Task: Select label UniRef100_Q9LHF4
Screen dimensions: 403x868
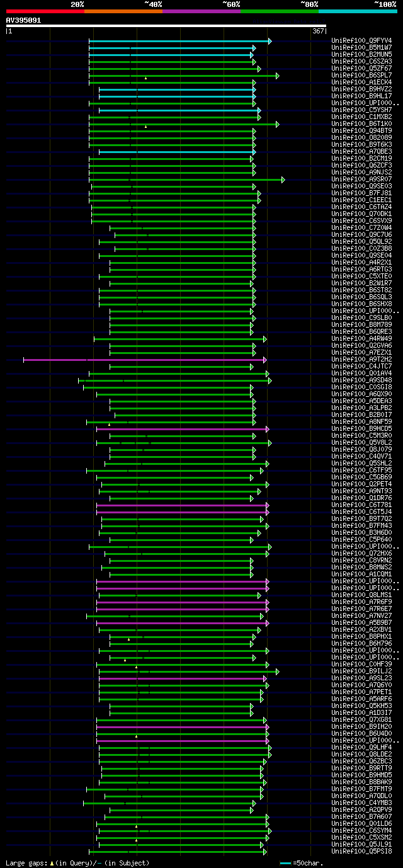Action: point(361,748)
